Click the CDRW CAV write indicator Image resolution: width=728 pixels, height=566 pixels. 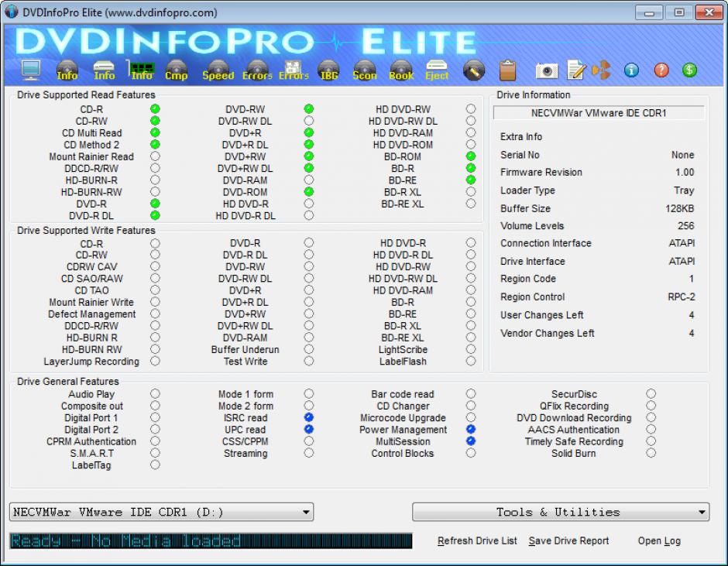[x=155, y=266]
